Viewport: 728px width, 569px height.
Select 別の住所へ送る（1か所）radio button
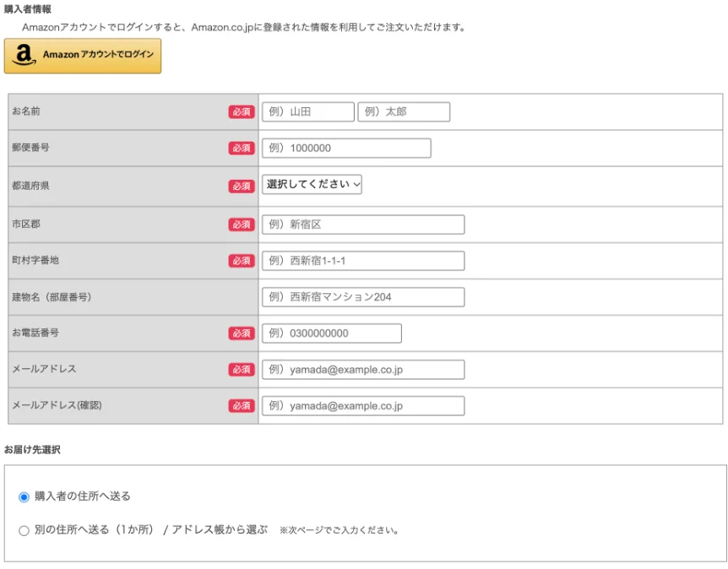(24, 530)
